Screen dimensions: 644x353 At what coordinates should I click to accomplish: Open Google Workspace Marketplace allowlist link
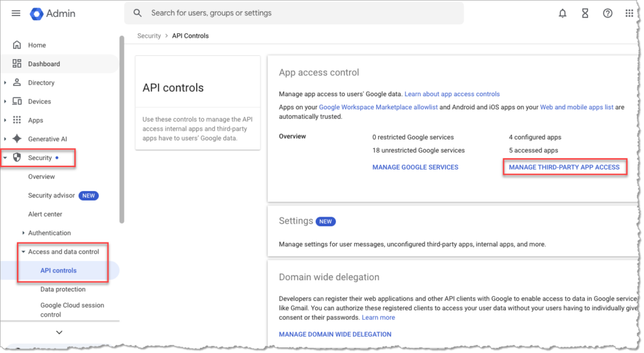(378, 107)
